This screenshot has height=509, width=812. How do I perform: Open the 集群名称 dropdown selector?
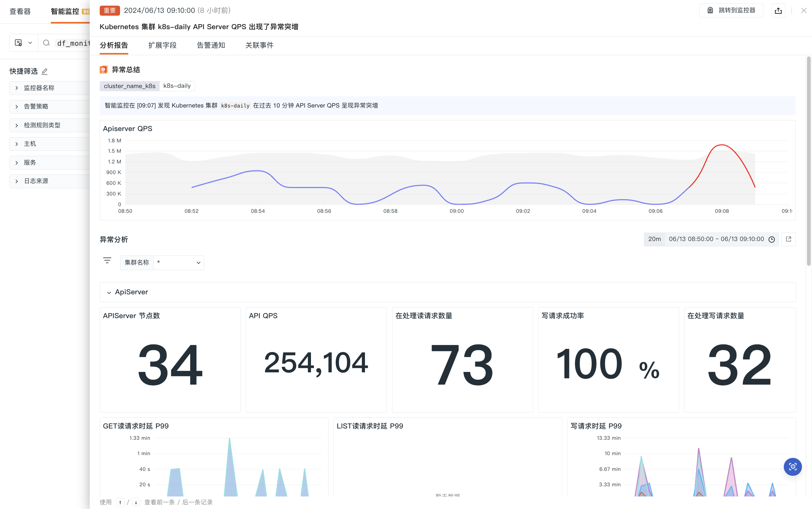coord(178,263)
